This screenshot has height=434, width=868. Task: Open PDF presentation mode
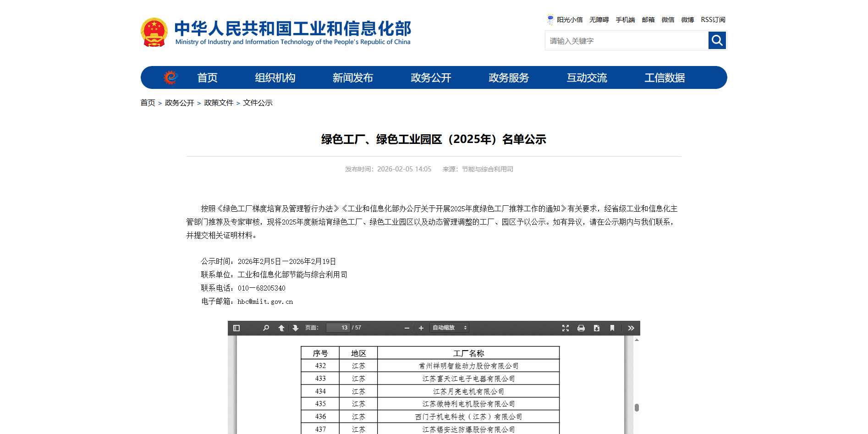tap(565, 328)
